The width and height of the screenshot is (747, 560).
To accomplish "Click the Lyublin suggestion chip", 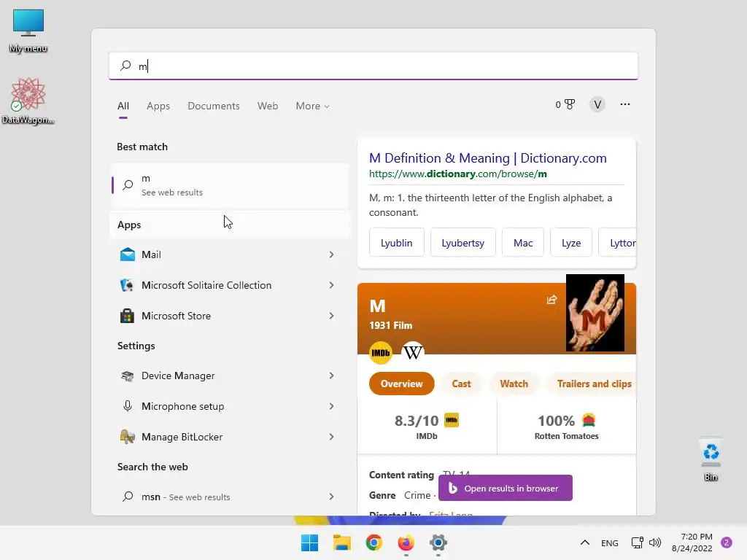I will (396, 243).
